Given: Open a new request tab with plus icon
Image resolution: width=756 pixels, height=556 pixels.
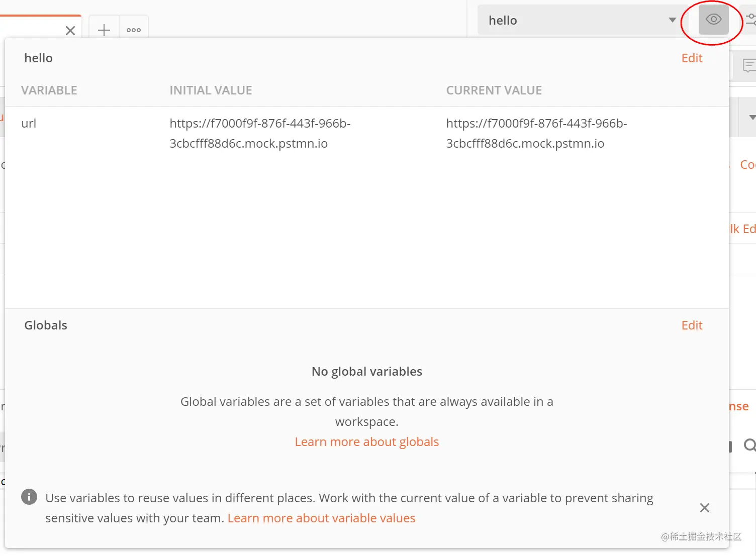Looking at the screenshot, I should coord(104,30).
